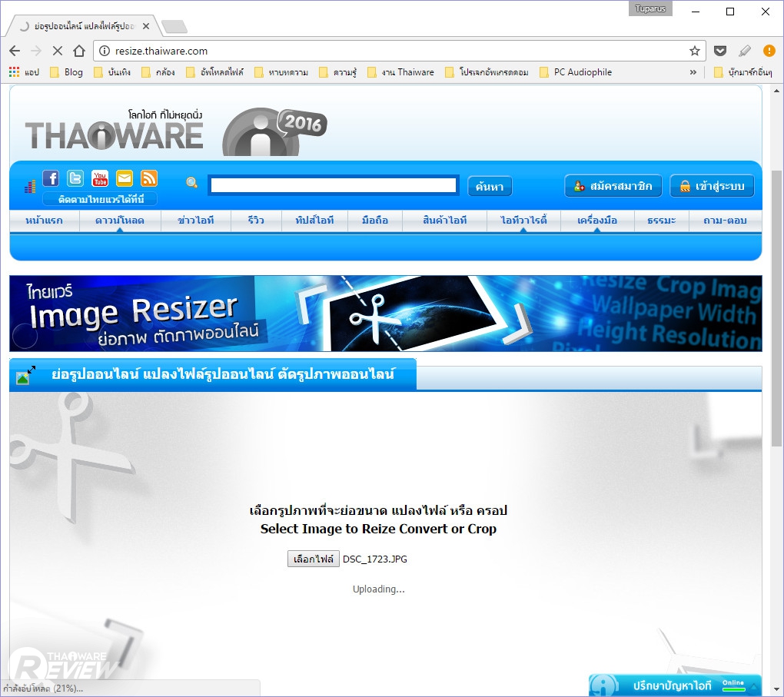This screenshot has width=784, height=697.
Task: Click เข้าสู่ระบบ login button
Action: [712, 186]
